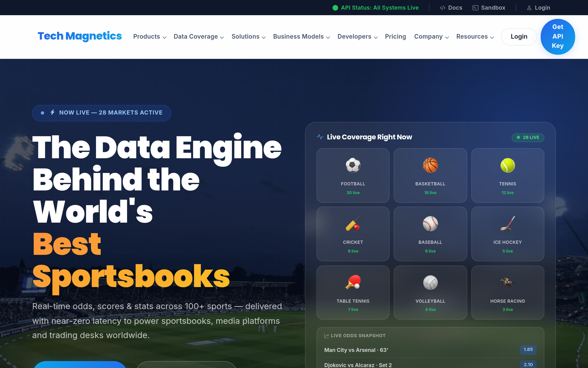Select the Table Tennis paddle icon
Image resolution: width=588 pixels, height=368 pixels.
353,282
